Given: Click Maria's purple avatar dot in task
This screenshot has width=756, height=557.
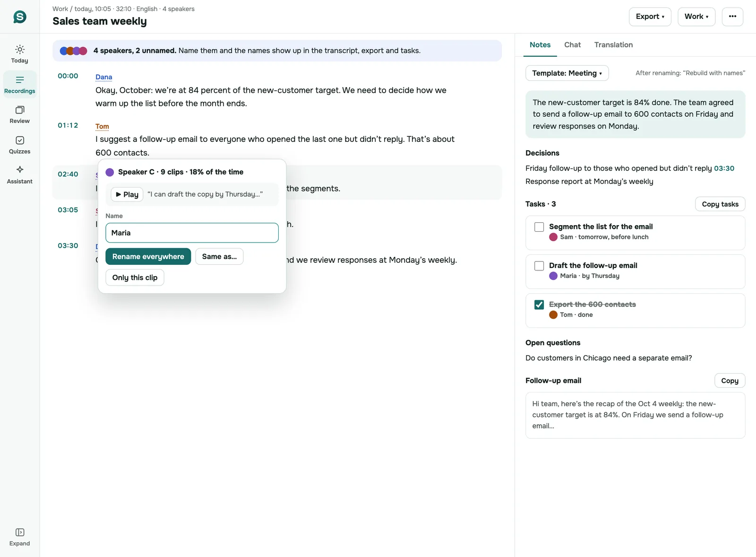Looking at the screenshot, I should point(553,276).
